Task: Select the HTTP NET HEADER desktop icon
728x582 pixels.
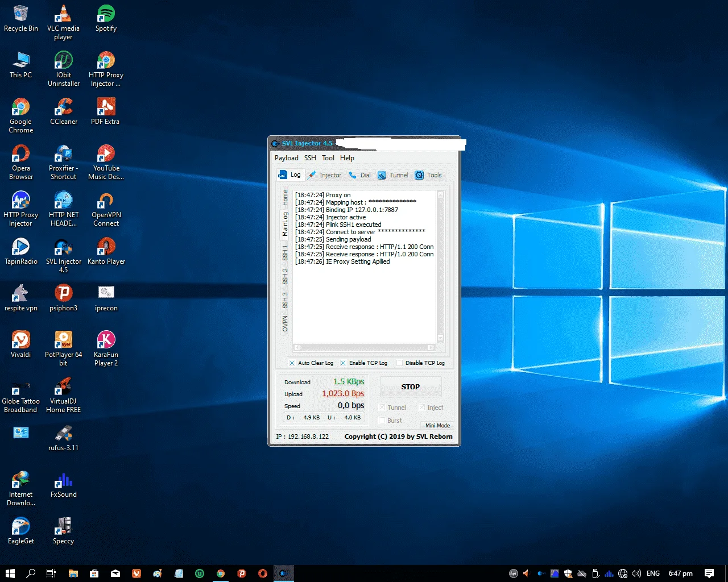Action: click(63, 209)
